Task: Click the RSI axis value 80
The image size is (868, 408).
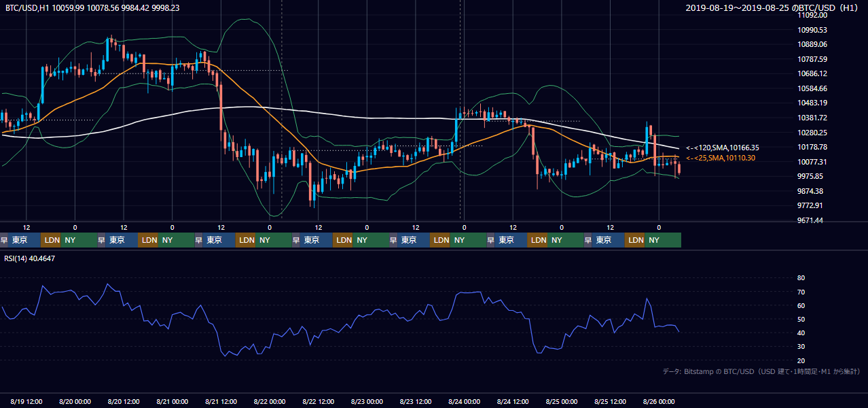Action: tap(801, 278)
